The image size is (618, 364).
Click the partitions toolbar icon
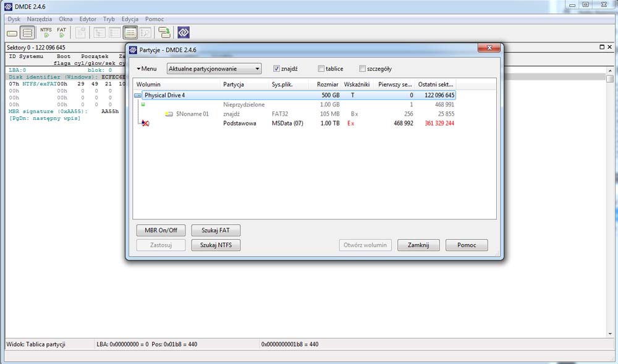27,33
